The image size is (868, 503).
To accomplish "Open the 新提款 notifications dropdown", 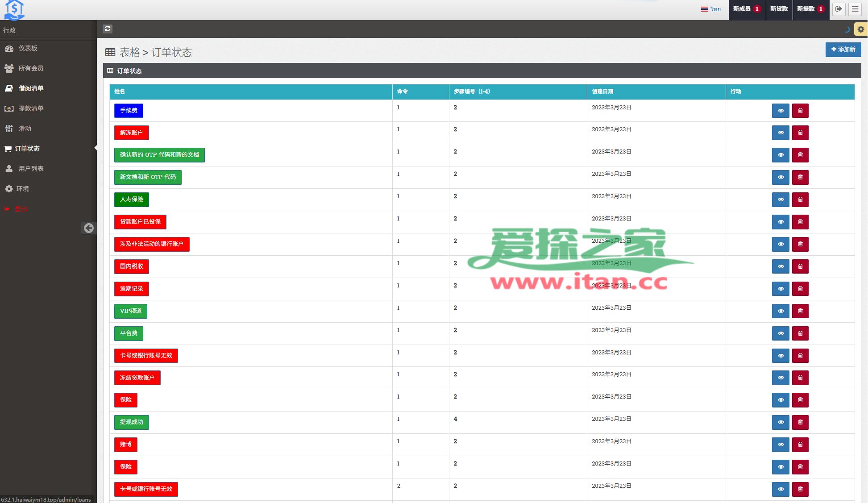I will point(810,9).
